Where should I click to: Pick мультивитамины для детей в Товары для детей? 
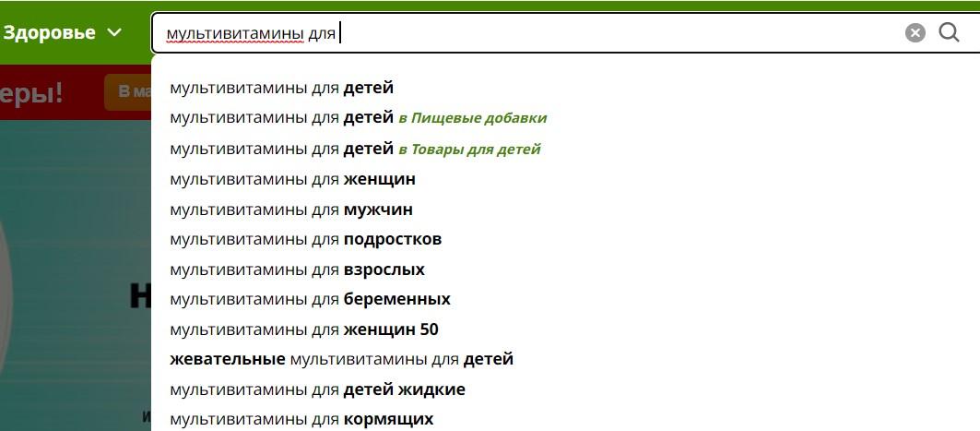[355, 149]
